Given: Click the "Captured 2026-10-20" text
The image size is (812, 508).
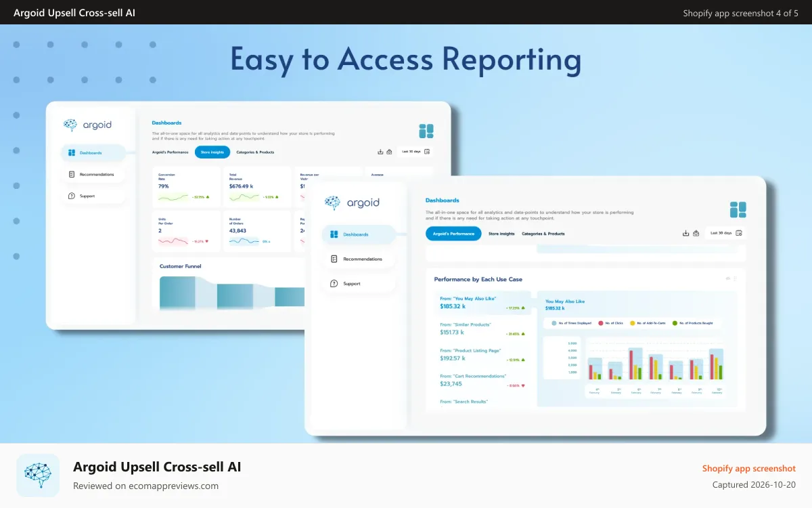Looking at the screenshot, I should [x=754, y=484].
